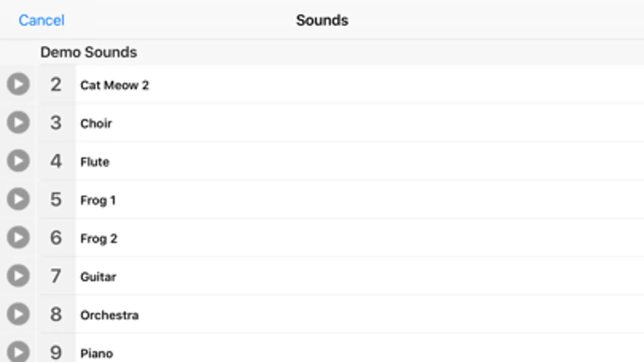Play the Cat Meow 2 sound preview
The height and width of the screenshot is (362, 644).
click(x=18, y=84)
